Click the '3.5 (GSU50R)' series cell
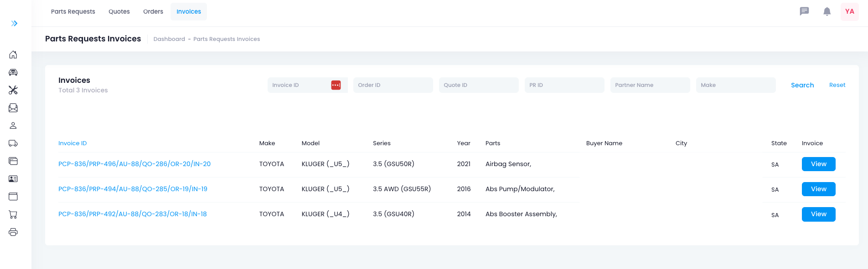The width and height of the screenshot is (868, 269). point(393,164)
